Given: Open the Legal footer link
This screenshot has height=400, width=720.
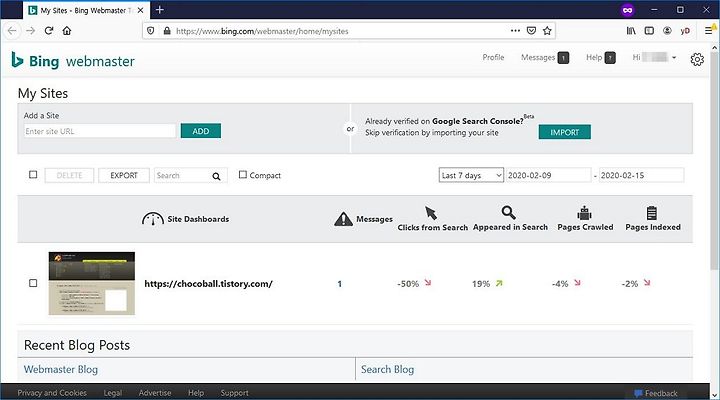Looking at the screenshot, I should click(112, 393).
